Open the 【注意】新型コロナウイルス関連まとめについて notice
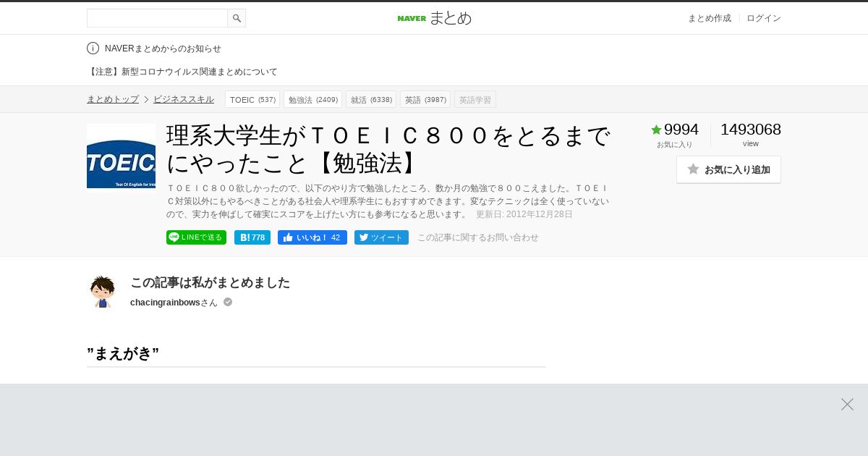868x456 pixels. [x=182, y=72]
